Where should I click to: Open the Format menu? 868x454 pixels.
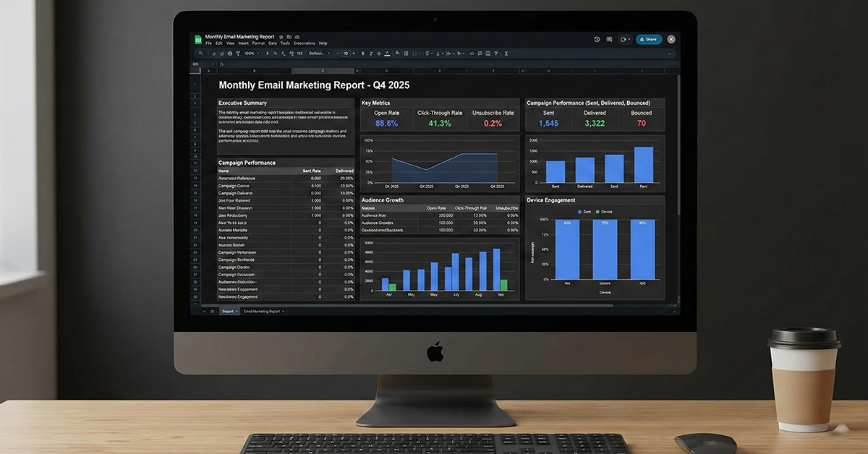[x=258, y=43]
